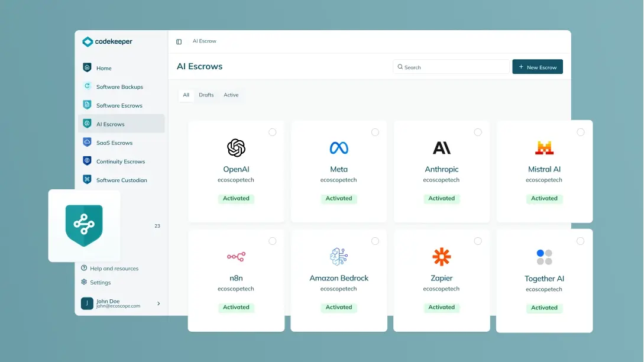
Task: Check the Anthropic card's selection circle
Action: (478, 132)
